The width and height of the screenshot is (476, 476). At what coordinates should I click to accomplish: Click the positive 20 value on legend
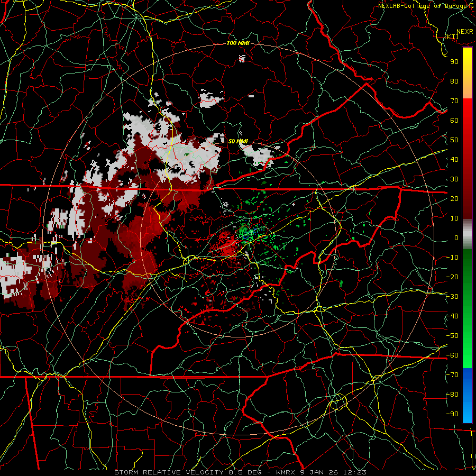(454, 199)
